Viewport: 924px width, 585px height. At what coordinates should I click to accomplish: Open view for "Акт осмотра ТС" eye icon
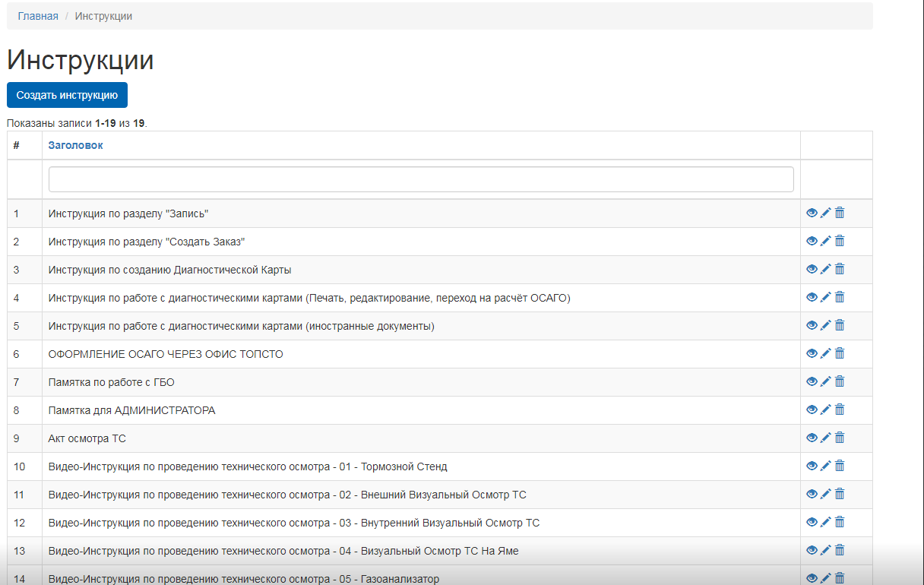812,438
